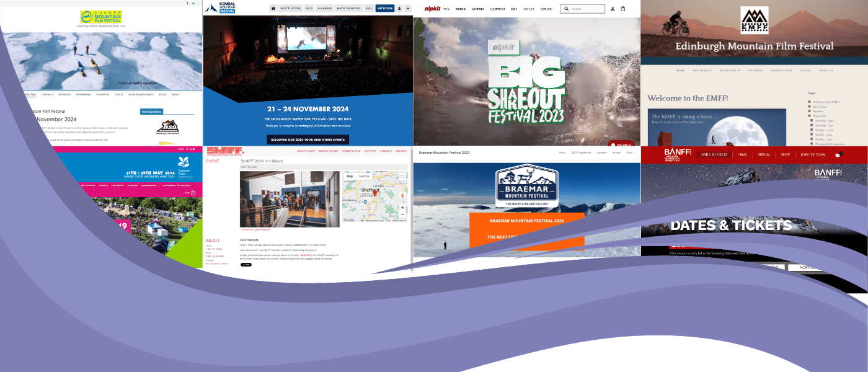Open Join The Team on Banff menu

(x=812, y=154)
